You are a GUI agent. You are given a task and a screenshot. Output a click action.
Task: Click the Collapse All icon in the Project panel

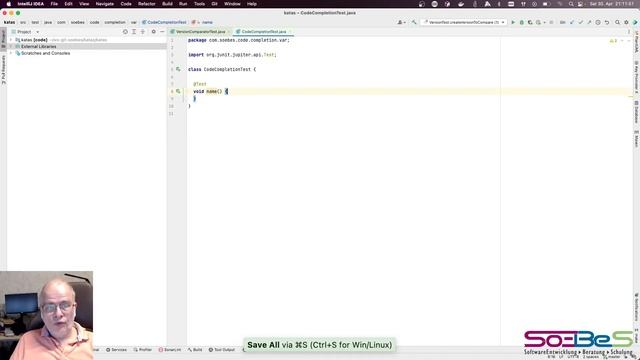[142, 31]
